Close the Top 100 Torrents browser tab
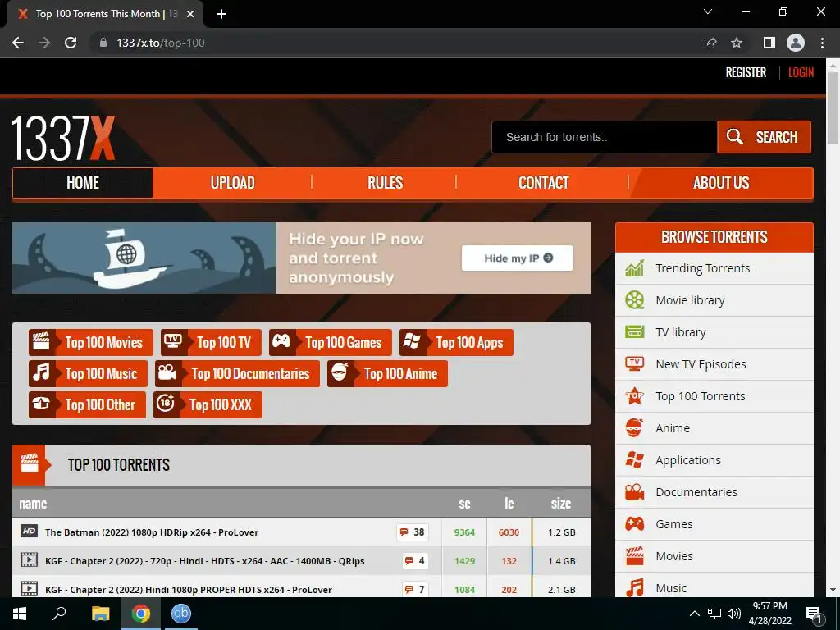 pyautogui.click(x=190, y=14)
